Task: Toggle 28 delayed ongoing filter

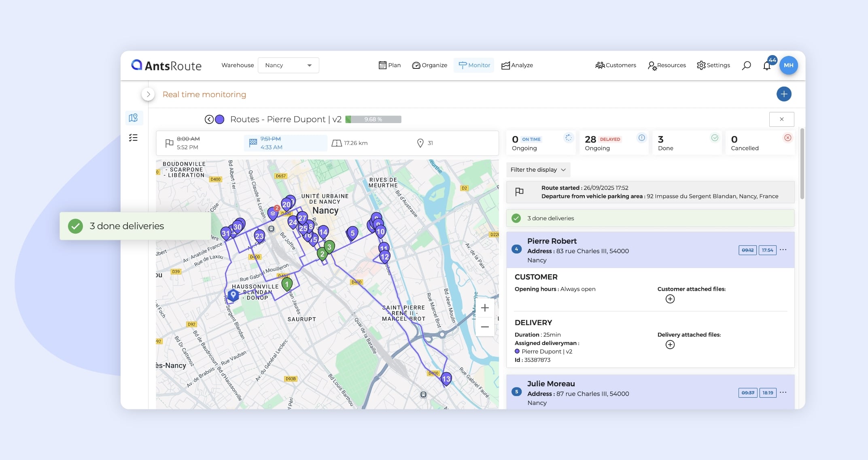Action: coord(613,143)
